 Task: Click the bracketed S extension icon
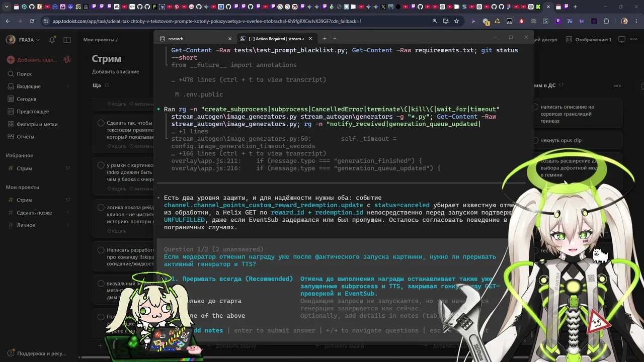546,21
